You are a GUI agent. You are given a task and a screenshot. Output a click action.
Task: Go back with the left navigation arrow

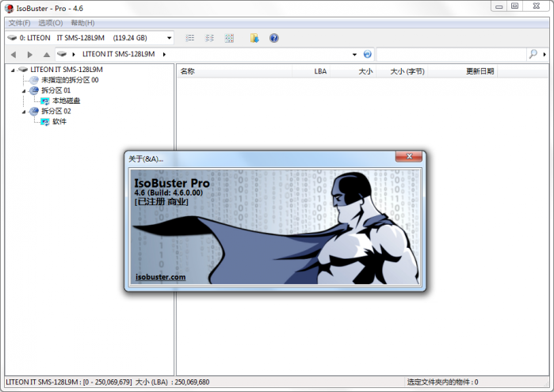point(13,55)
